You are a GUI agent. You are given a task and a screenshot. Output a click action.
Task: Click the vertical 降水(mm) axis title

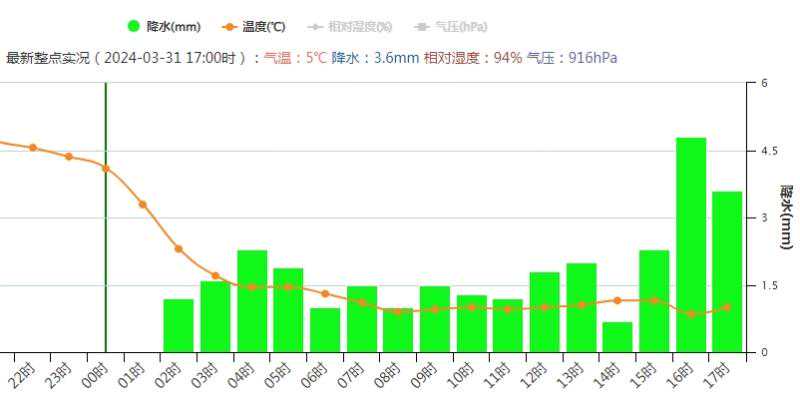[x=786, y=217]
